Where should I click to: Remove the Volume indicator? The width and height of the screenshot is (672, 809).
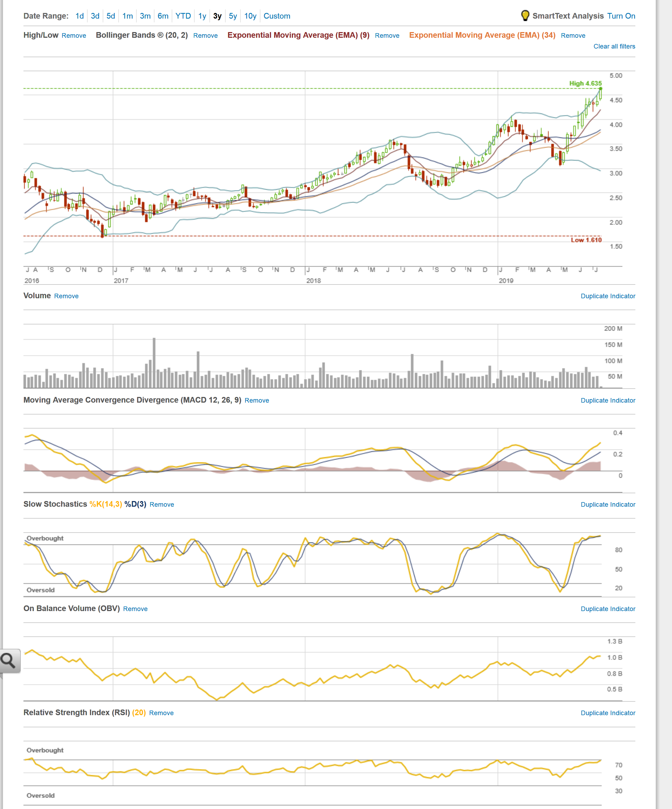pos(66,296)
